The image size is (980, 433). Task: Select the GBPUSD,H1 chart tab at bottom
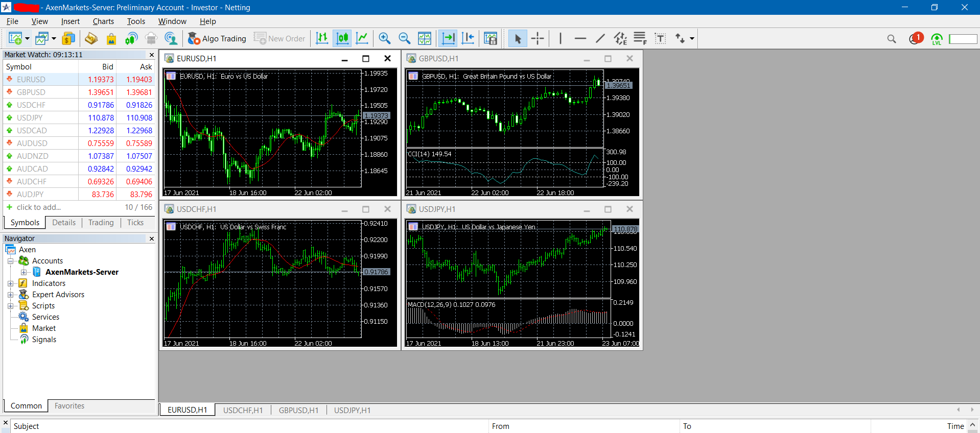click(298, 410)
